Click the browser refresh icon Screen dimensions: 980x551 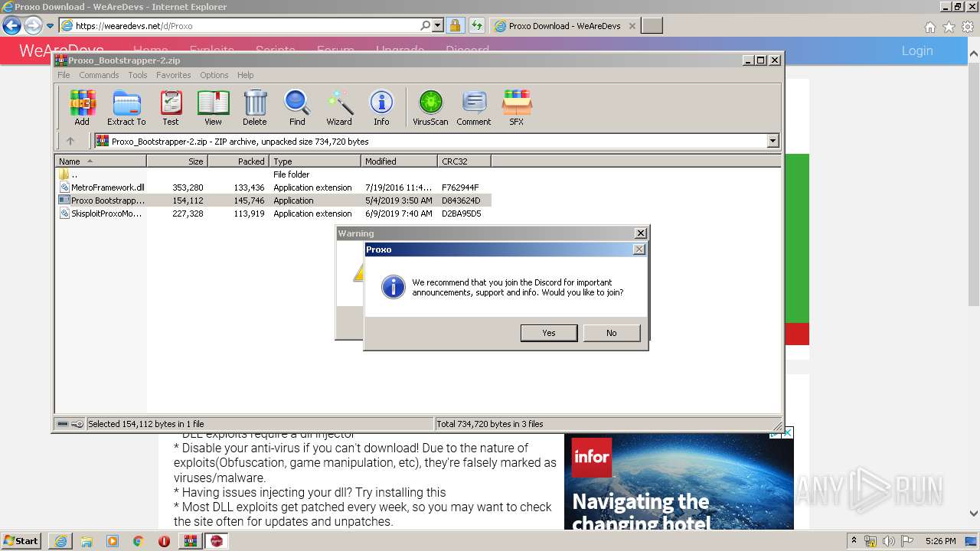[x=477, y=26]
